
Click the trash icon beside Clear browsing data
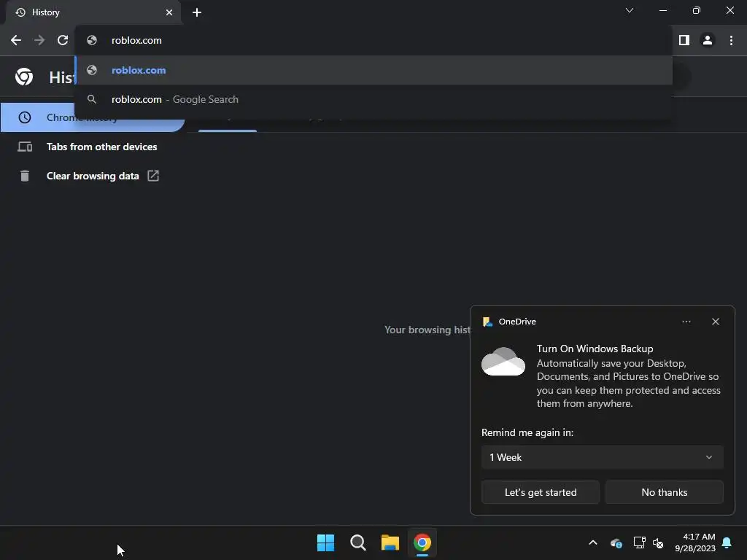[x=25, y=176]
